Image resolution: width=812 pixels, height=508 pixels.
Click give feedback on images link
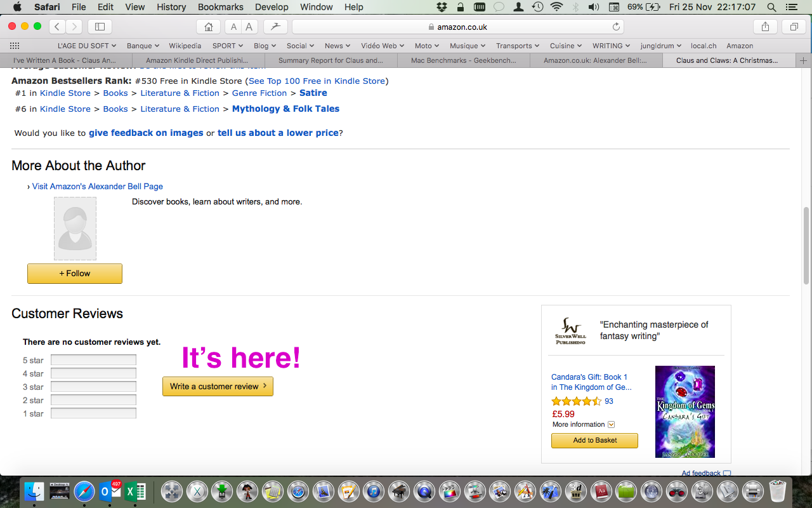pos(146,133)
